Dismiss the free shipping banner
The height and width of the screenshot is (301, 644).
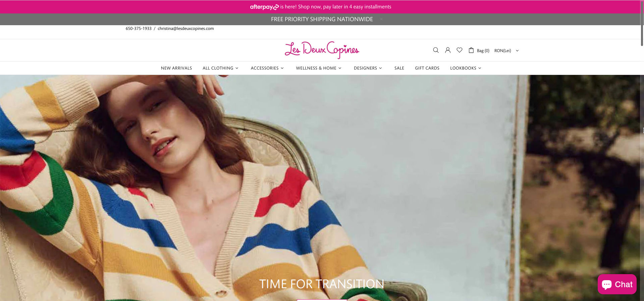(x=381, y=19)
